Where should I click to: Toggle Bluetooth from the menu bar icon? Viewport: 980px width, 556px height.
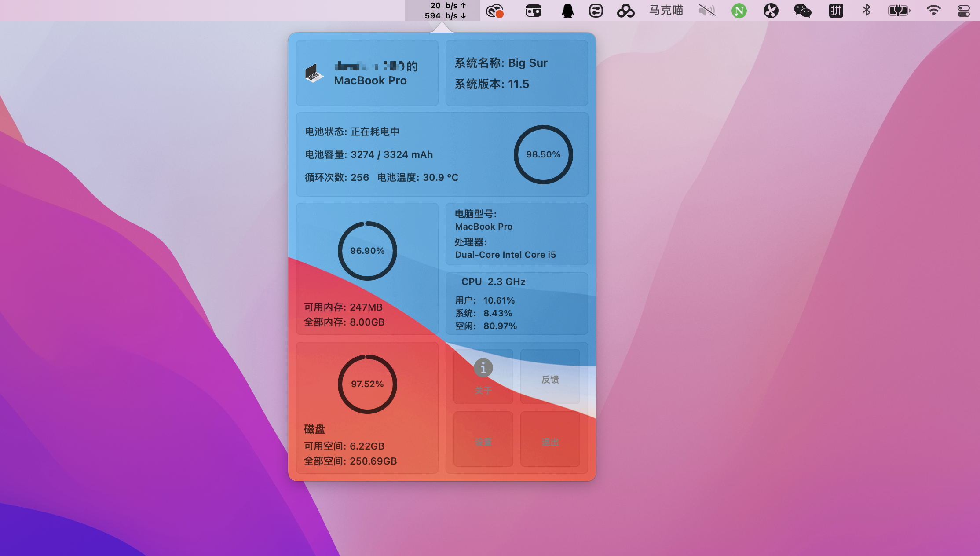(866, 11)
